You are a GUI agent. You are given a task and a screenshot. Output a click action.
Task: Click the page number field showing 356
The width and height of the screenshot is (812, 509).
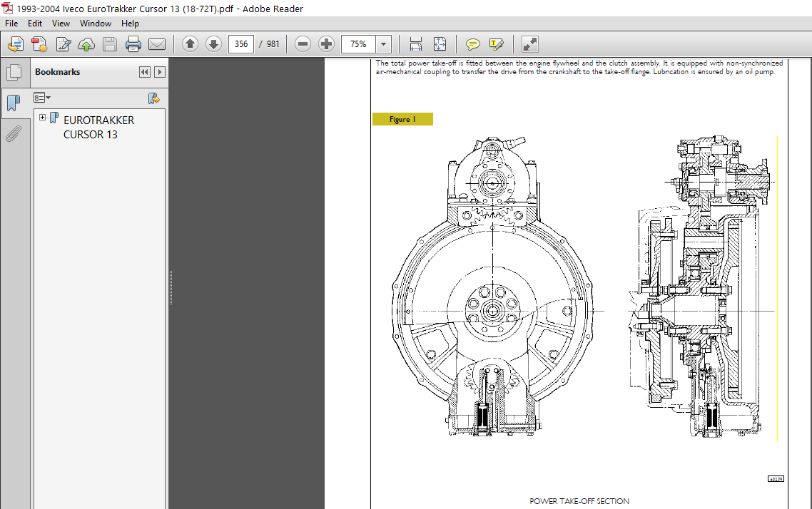240,44
